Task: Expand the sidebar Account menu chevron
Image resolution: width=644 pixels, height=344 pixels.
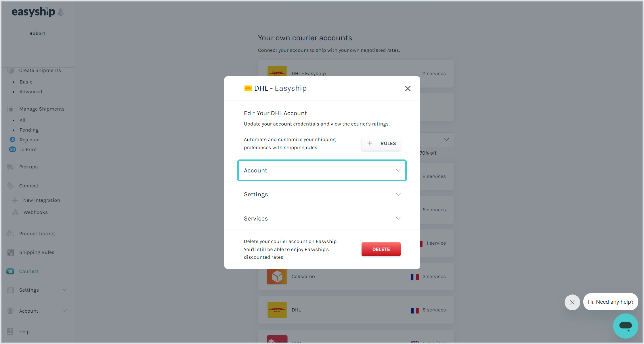Action: pyautogui.click(x=65, y=311)
